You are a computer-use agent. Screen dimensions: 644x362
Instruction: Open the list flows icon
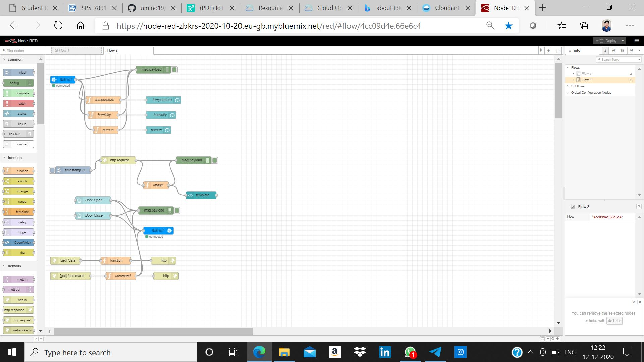coord(558,51)
